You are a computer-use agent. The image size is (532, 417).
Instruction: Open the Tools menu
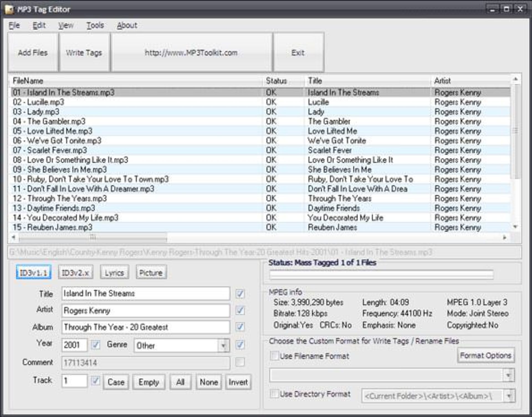[95, 26]
